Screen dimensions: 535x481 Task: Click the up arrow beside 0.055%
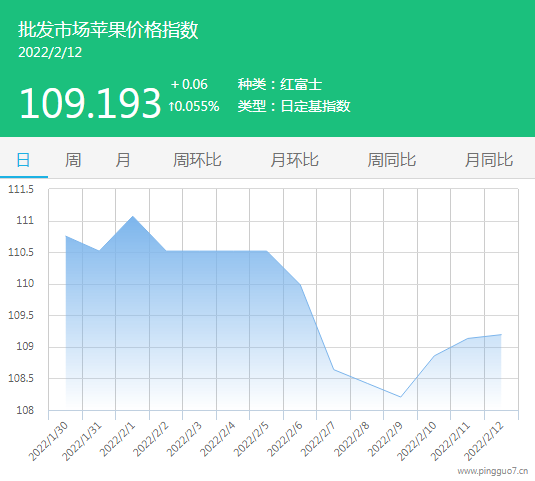point(172,106)
